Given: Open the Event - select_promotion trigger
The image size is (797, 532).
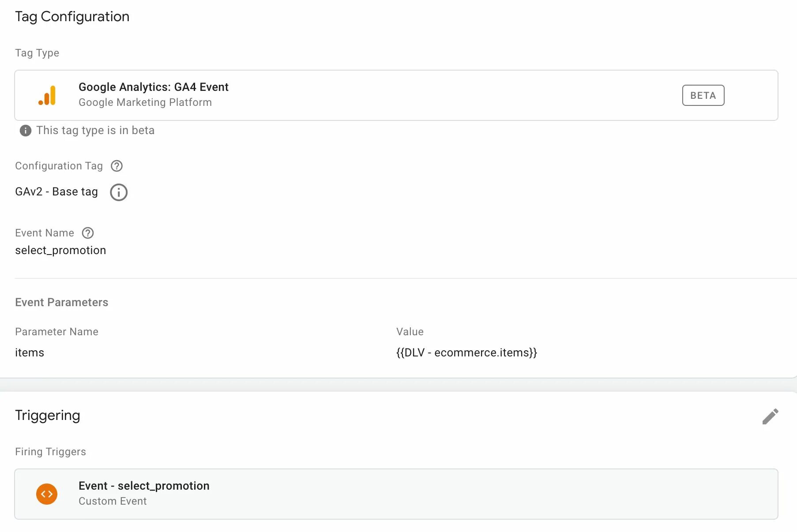Looking at the screenshot, I should pyautogui.click(x=396, y=494).
